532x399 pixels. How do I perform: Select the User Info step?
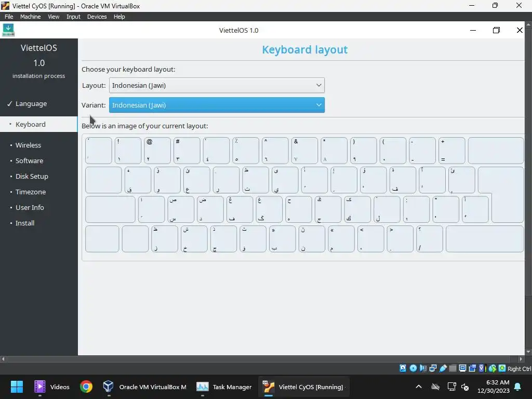pyautogui.click(x=38, y=207)
